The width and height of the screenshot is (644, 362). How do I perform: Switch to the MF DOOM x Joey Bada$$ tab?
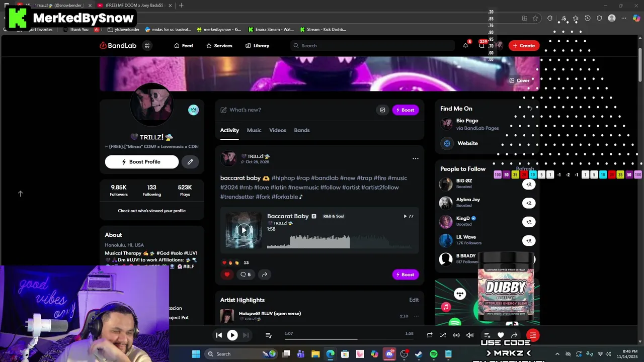click(133, 5)
